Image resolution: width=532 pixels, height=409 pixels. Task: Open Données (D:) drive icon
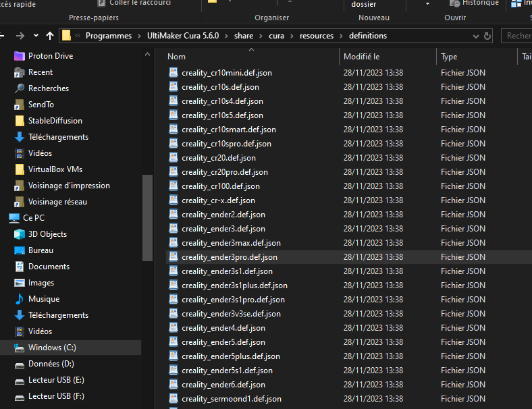point(20,365)
